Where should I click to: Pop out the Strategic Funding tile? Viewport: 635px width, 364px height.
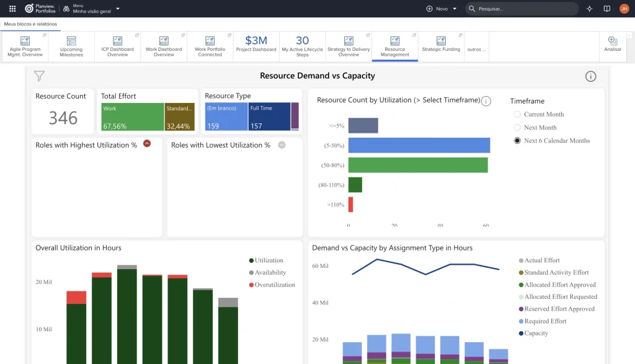460,35
